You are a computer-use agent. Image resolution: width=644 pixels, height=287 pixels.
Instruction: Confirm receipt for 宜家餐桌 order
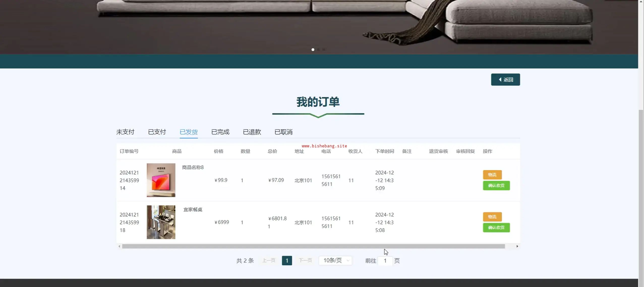(496, 228)
